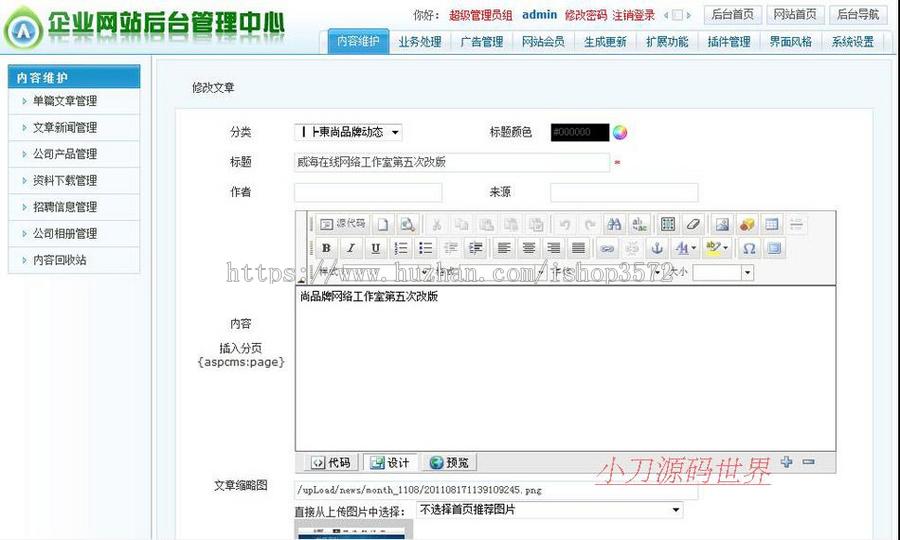Click the Fit Window editor icon
The image size is (900, 540).
point(774,248)
